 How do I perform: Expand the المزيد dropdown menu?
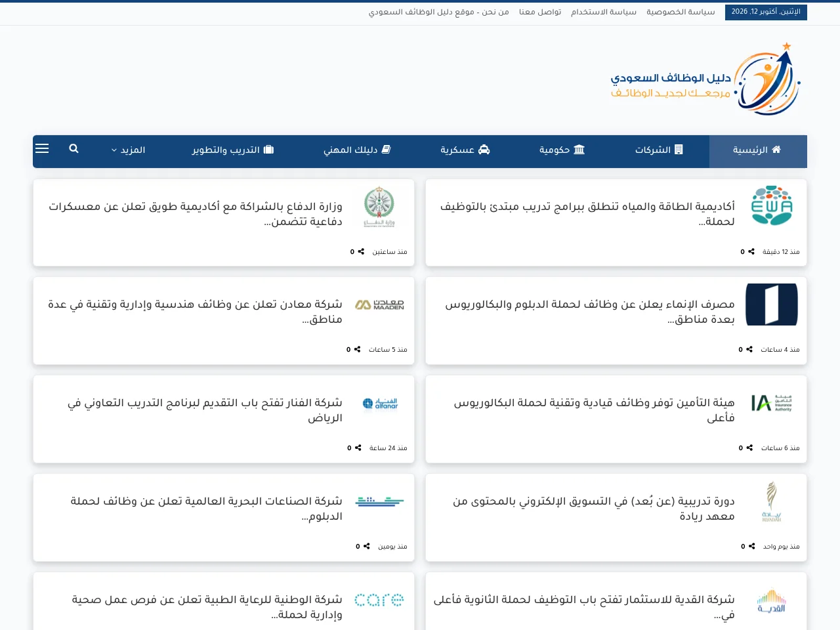click(128, 150)
